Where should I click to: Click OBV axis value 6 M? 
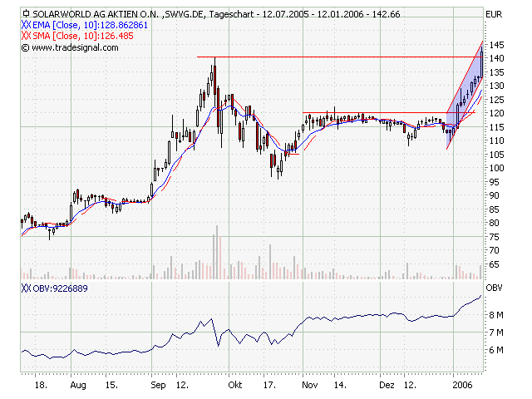point(495,350)
